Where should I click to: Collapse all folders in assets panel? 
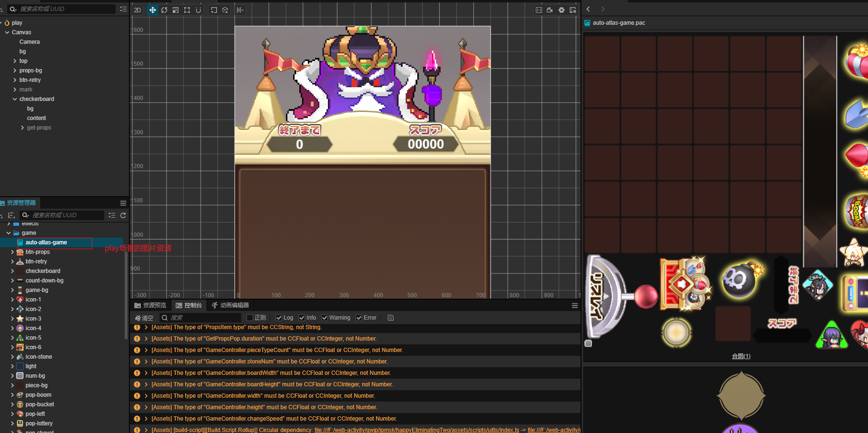pyautogui.click(x=112, y=215)
